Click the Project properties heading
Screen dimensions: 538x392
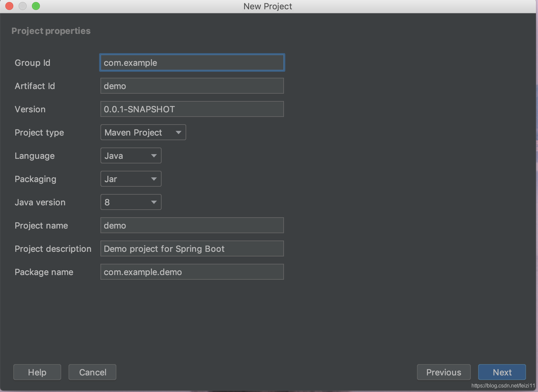click(x=51, y=31)
